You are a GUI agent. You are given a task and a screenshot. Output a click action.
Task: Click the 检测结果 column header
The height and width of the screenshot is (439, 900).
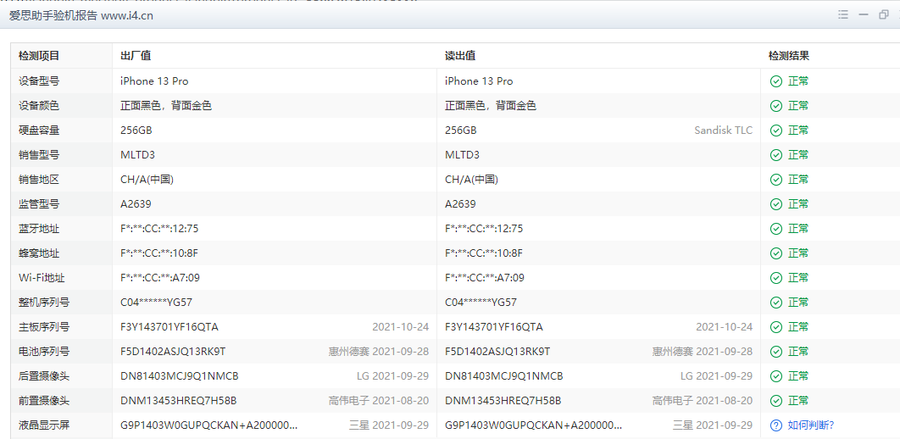pyautogui.click(x=788, y=56)
